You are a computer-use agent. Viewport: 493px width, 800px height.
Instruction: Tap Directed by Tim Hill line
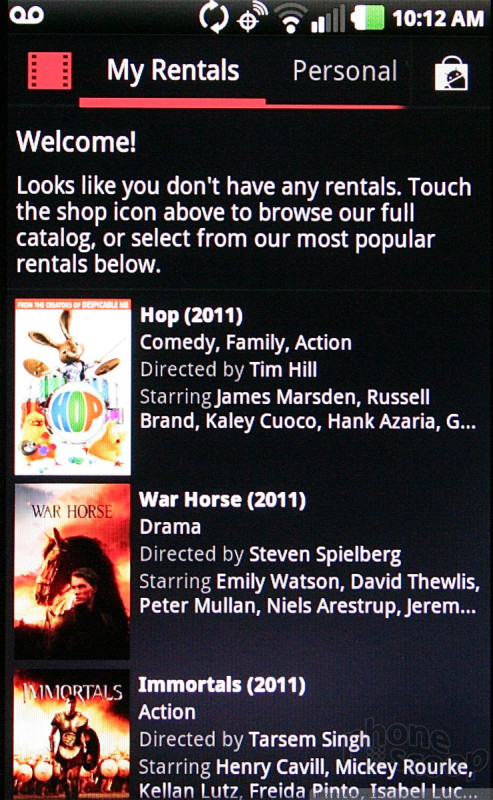(229, 369)
